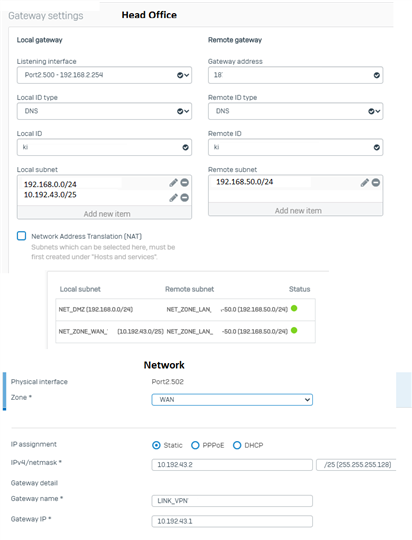
Task: Click green status dot for NET_DMZ row
Action: pos(294,308)
